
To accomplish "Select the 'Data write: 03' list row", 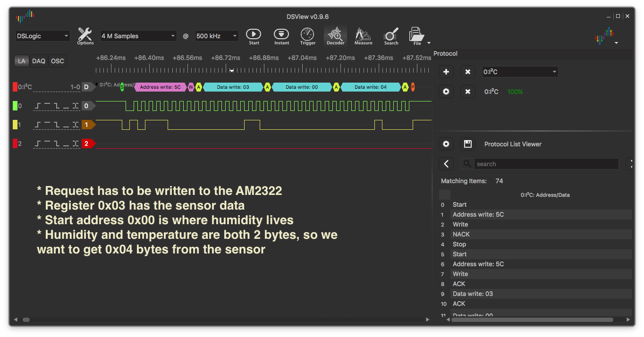I will tap(473, 294).
